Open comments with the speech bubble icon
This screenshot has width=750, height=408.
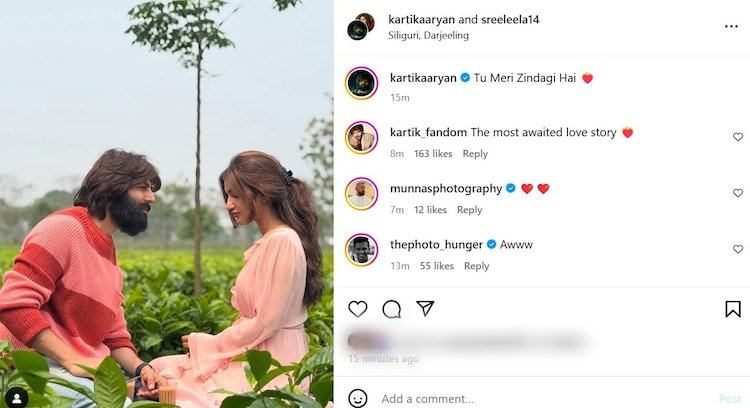[x=392, y=309]
